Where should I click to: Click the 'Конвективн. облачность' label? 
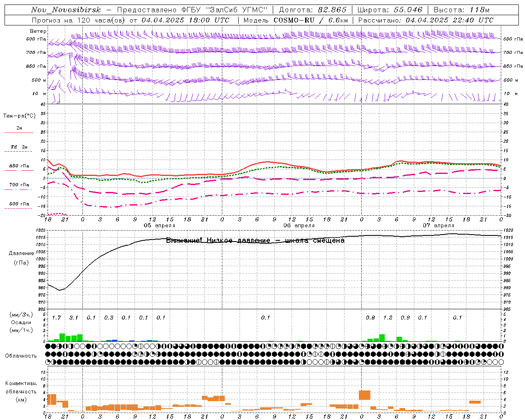[x=21, y=388]
